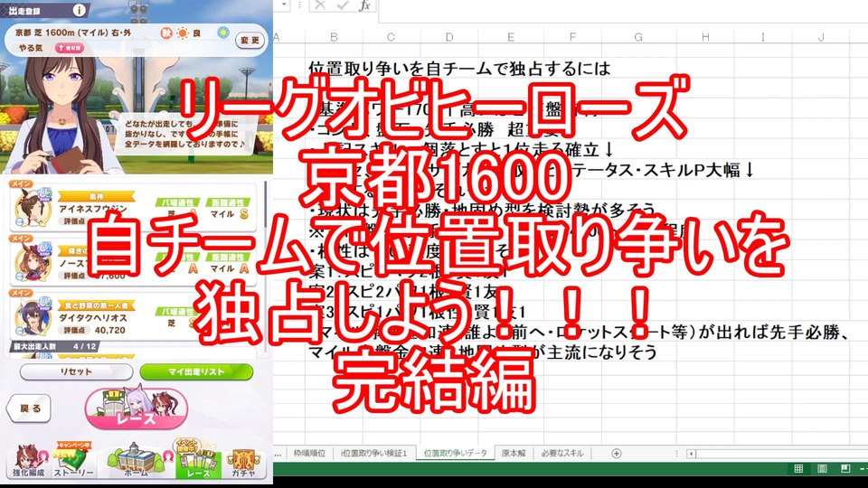Click the autumn 秋 season icon

point(166,33)
